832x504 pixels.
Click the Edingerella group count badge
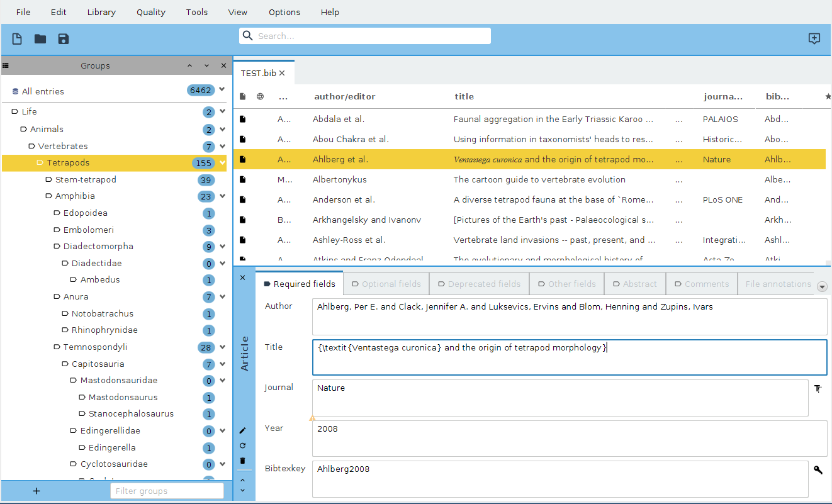tap(208, 448)
